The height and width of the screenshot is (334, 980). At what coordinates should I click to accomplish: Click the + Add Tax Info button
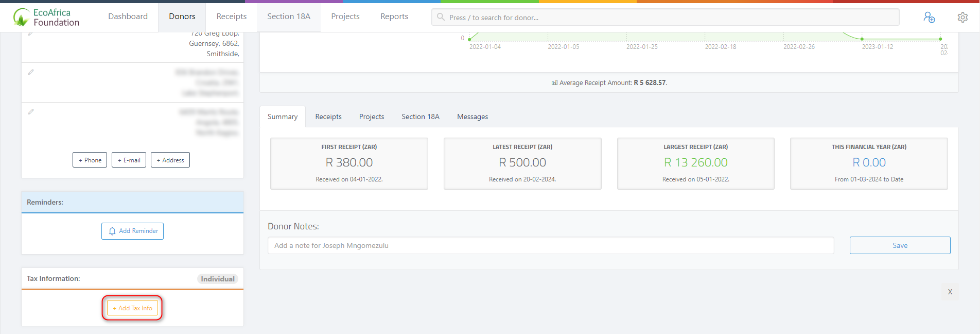[132, 308]
